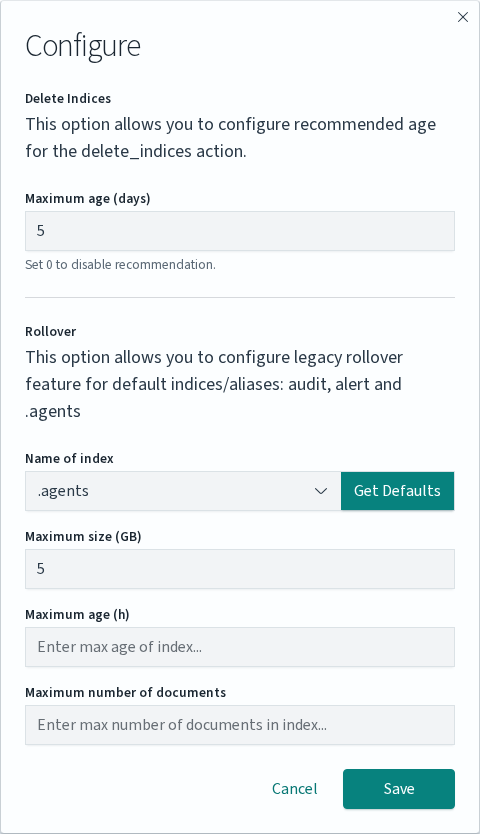Focus the Maximum size (GB) input field
Viewport: 480px width, 834px height.
pyautogui.click(x=240, y=569)
